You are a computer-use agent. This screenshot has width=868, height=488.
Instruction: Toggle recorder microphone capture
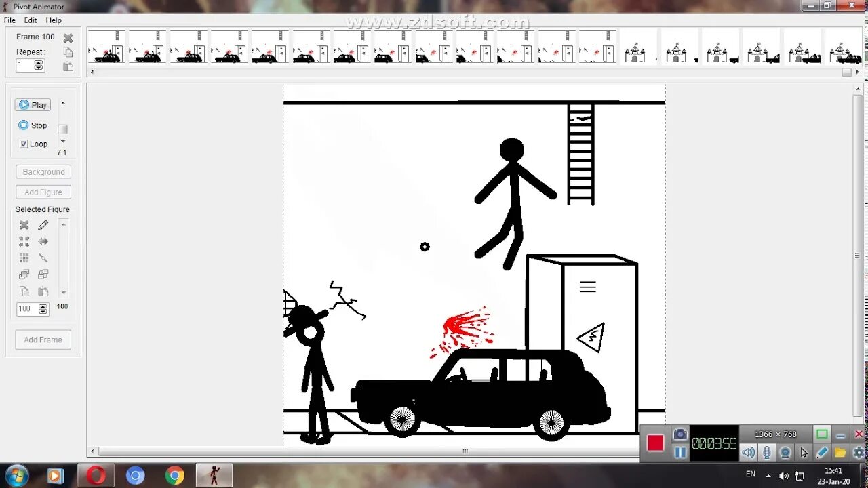pos(766,452)
